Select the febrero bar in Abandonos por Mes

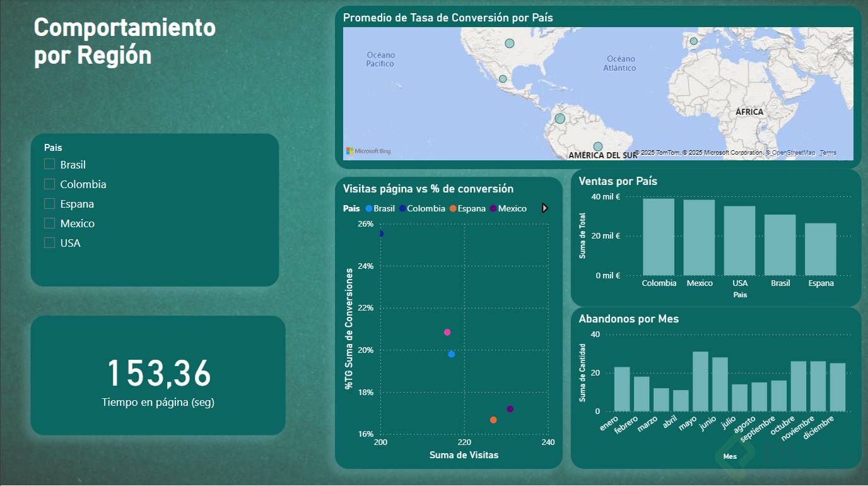[x=642, y=394]
